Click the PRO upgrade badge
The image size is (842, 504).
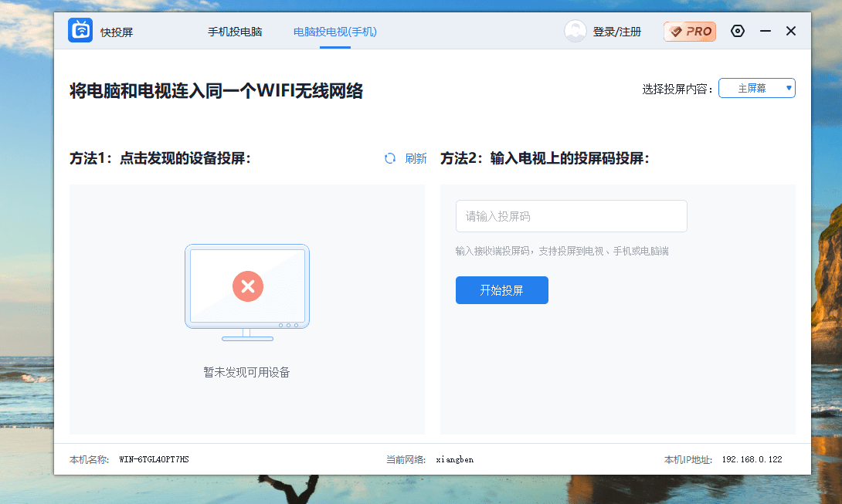pos(690,32)
